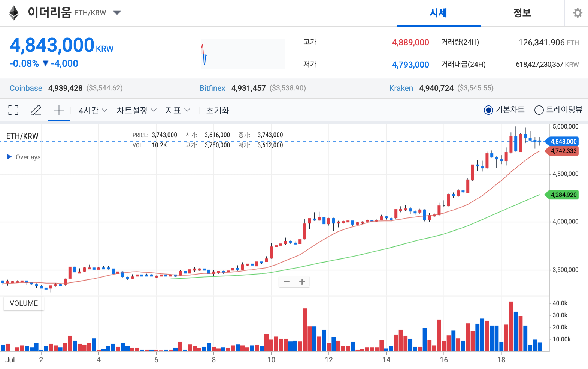Click the red 4,742,333 moving average tag
This screenshot has height=369, width=588.
click(562, 151)
